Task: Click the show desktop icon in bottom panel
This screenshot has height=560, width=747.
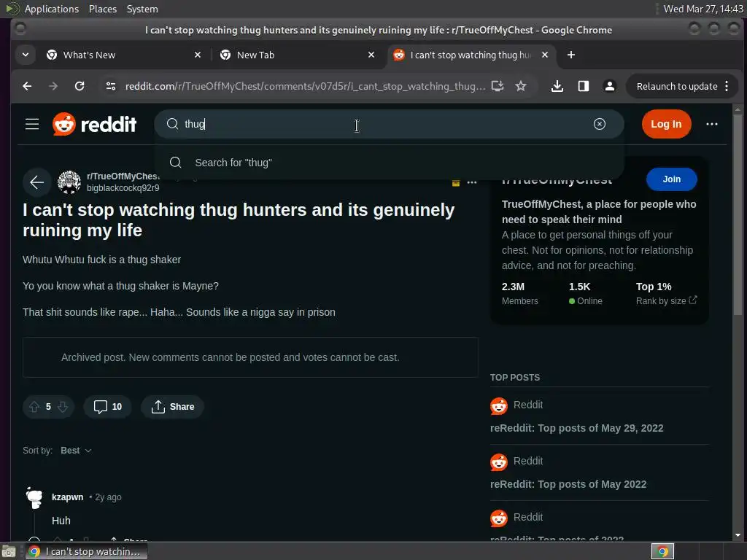Action: point(9,551)
